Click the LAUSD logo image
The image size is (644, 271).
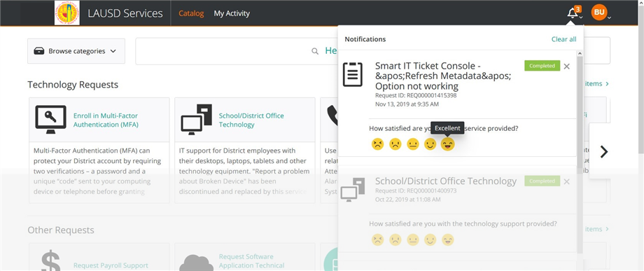point(67,13)
